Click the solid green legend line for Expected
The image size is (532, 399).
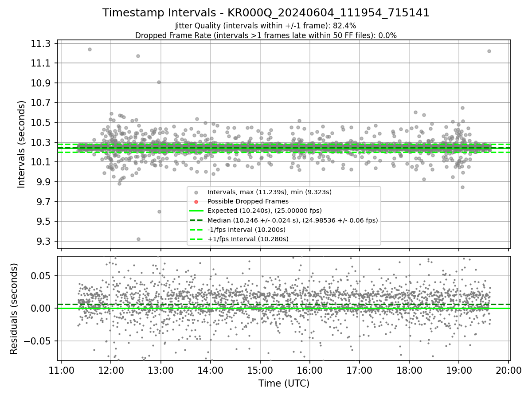(196, 211)
